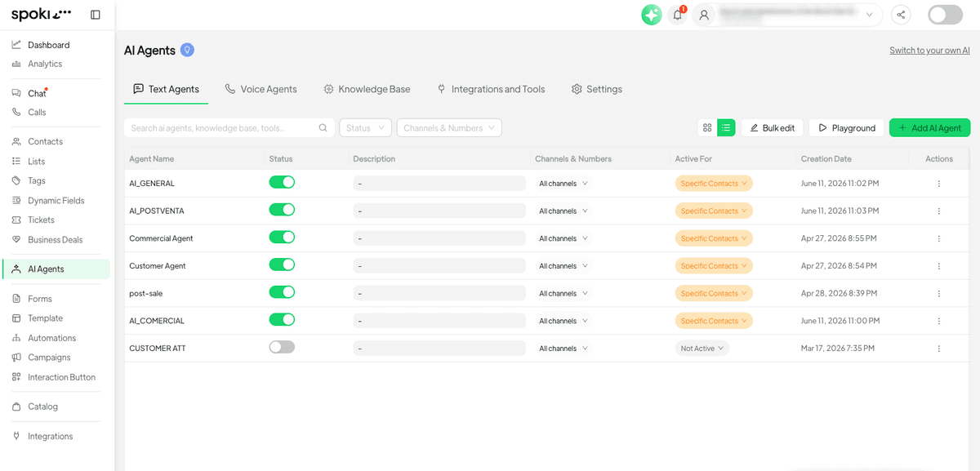Switch to the Text Agents tab

point(166,89)
